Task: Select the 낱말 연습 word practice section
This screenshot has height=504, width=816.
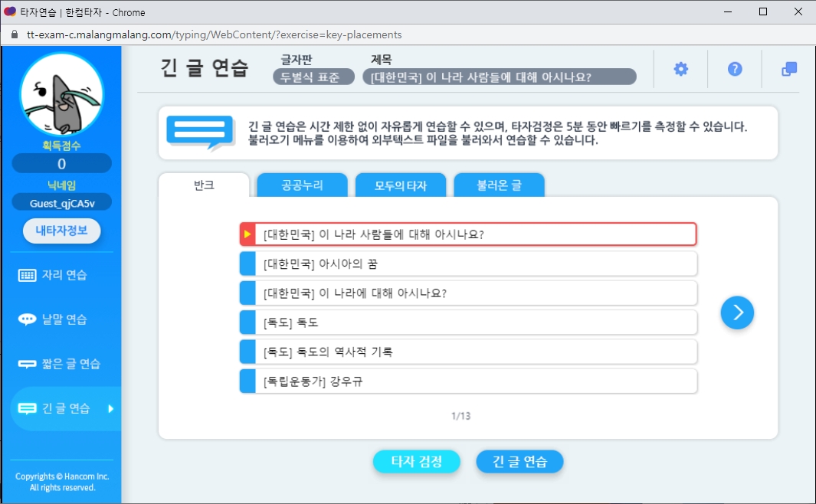Action: (x=61, y=319)
